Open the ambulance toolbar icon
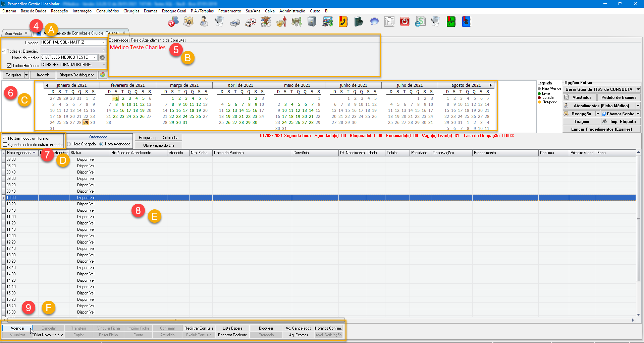The width and height of the screenshot is (644, 343). [x=250, y=22]
